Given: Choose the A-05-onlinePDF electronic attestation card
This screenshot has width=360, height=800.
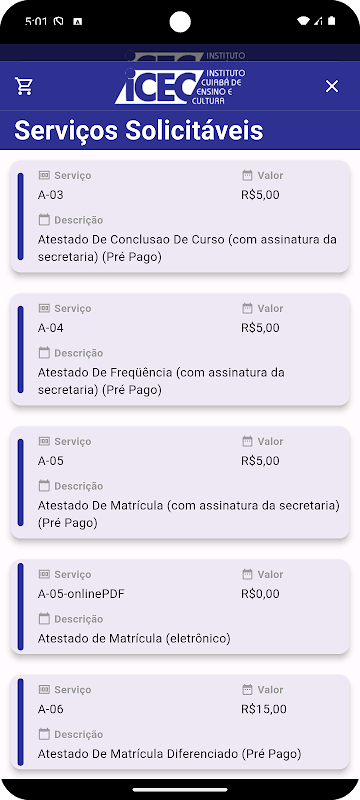Looking at the screenshot, I should click(x=180, y=607).
